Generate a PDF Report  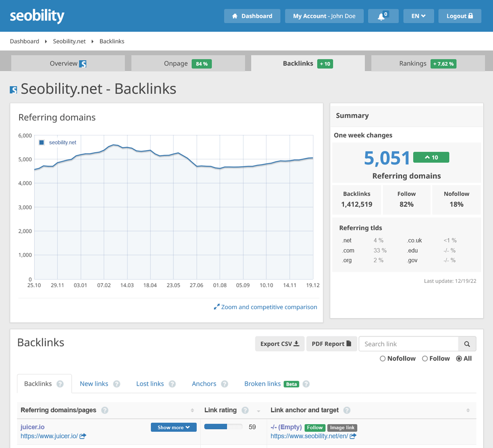click(332, 344)
